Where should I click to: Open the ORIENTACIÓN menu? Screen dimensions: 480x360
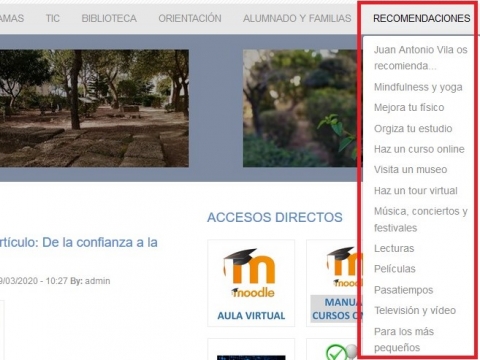click(x=190, y=18)
